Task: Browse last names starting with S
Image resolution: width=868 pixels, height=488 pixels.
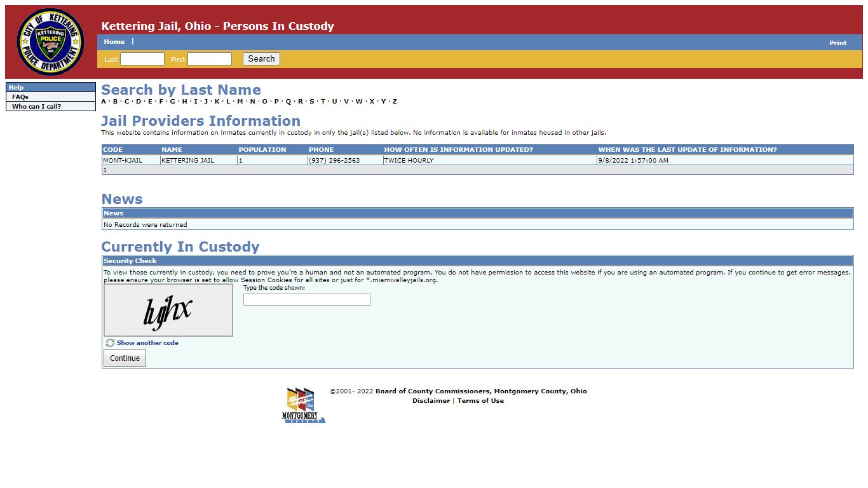Action: tap(311, 102)
